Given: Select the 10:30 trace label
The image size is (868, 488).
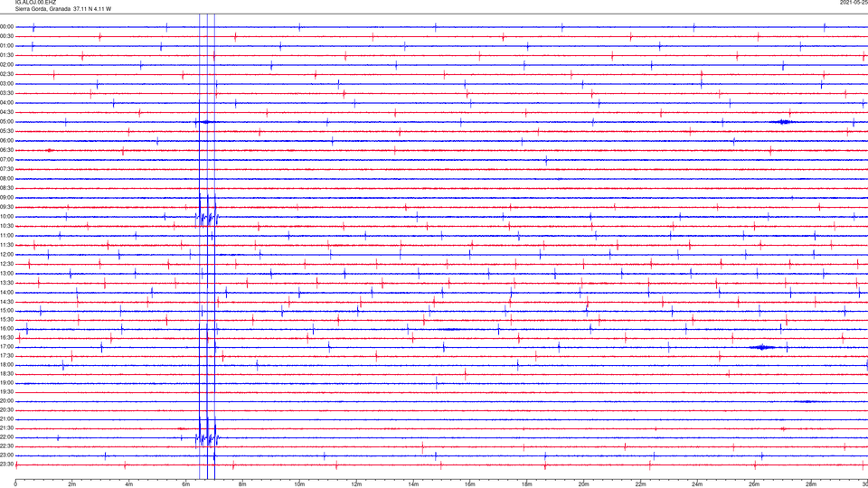Looking at the screenshot, I should point(7,226).
